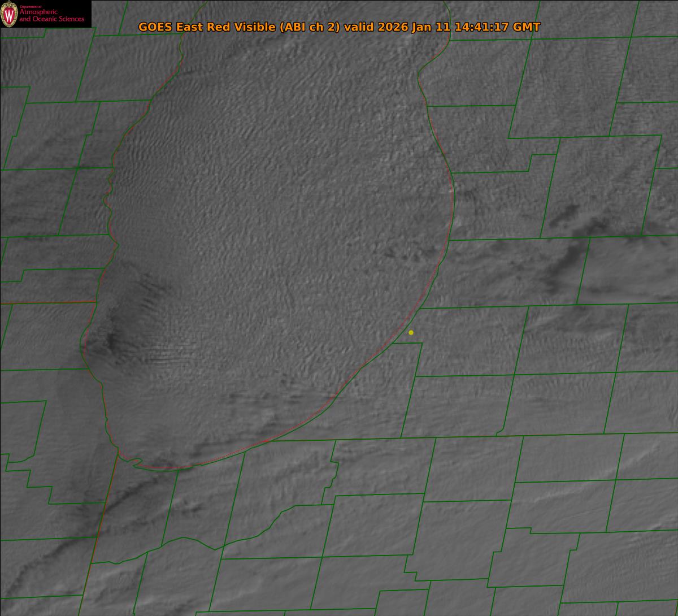Click the Atmospheric and Oceanic Sciences text
The height and width of the screenshot is (616, 678).
[51, 16]
